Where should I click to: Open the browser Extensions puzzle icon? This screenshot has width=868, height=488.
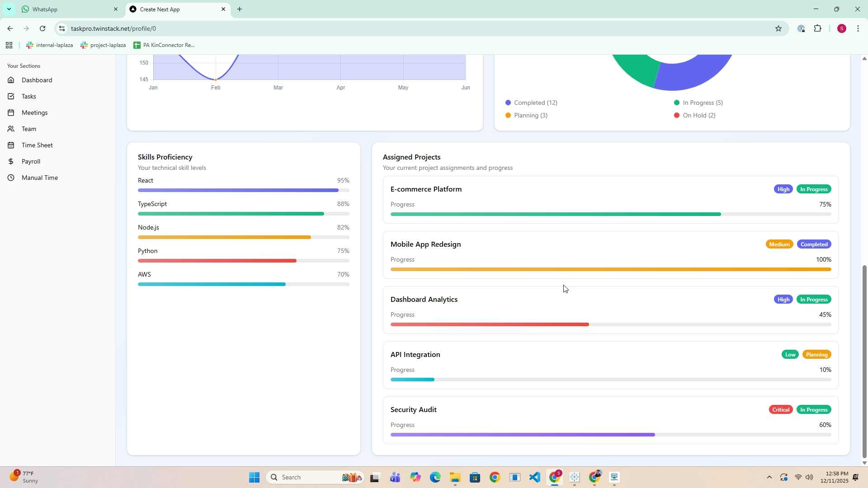pyautogui.click(x=817, y=28)
